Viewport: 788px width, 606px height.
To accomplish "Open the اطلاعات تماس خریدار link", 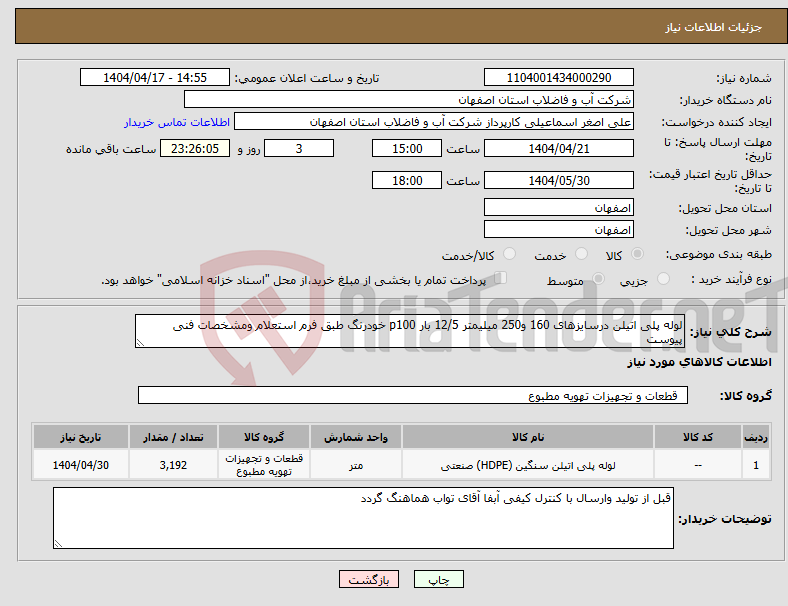I will pyautogui.click(x=177, y=122).
